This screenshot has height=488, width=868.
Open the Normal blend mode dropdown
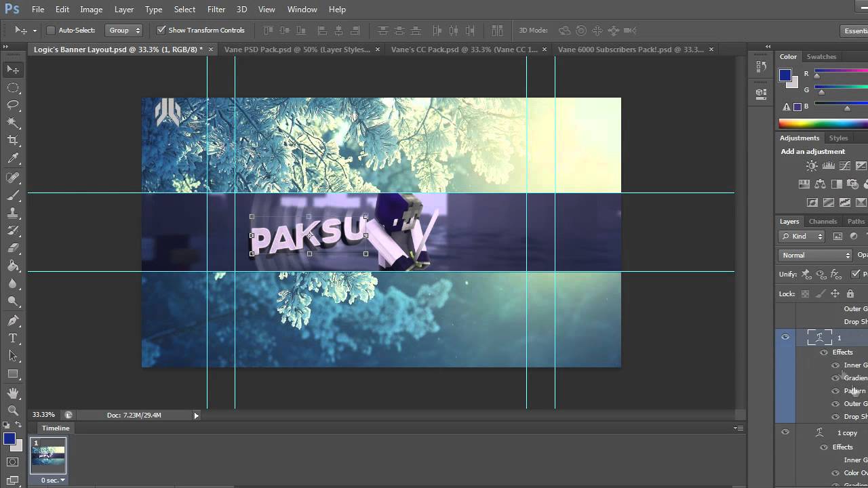coord(815,255)
